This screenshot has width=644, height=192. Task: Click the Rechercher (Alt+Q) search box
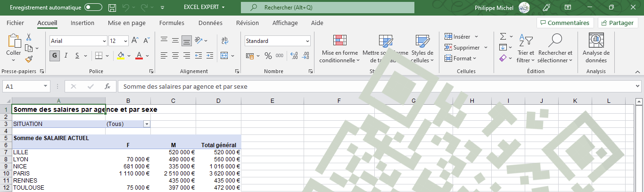[x=328, y=8]
